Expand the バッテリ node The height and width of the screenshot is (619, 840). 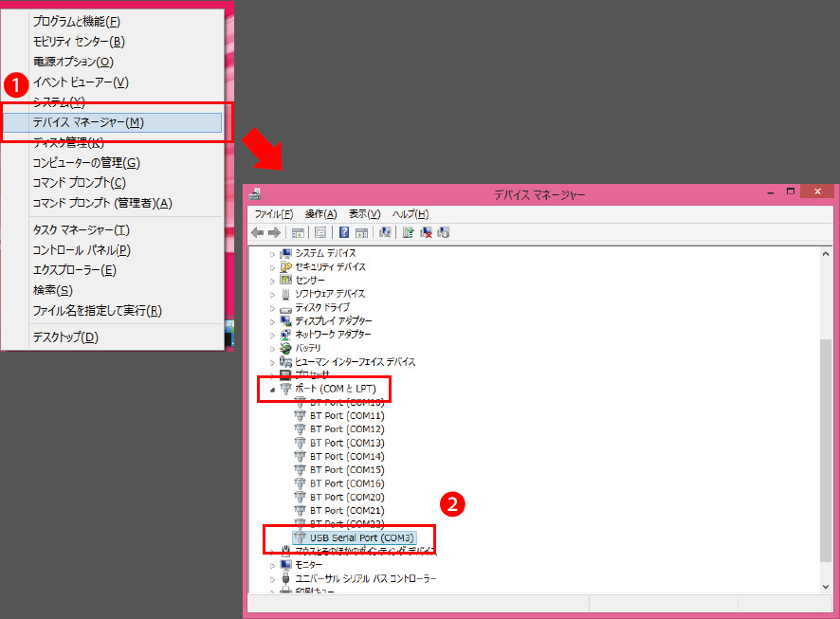pyautogui.click(x=272, y=349)
